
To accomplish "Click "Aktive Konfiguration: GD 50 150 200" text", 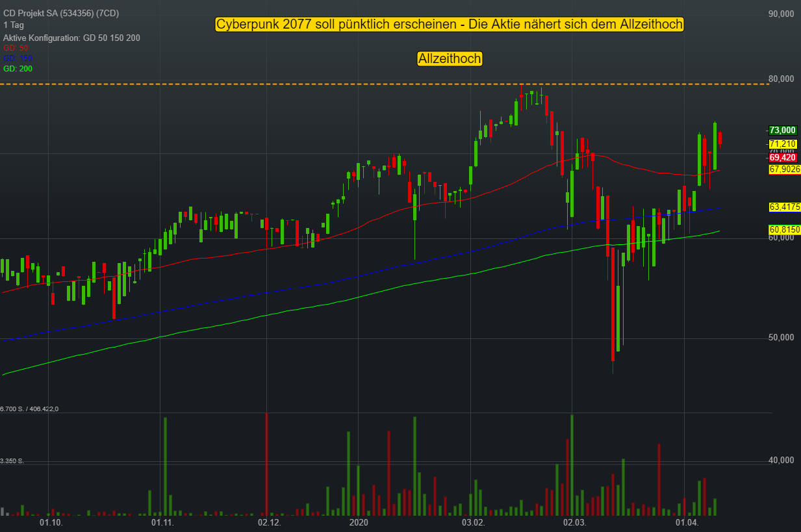I will pyautogui.click(x=71, y=38).
